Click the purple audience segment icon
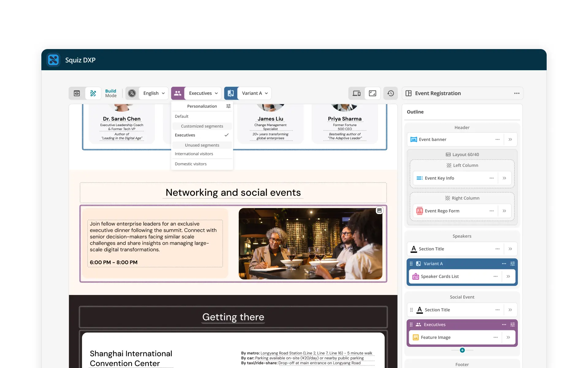Viewport: 588px width, 368px height. coord(178,93)
